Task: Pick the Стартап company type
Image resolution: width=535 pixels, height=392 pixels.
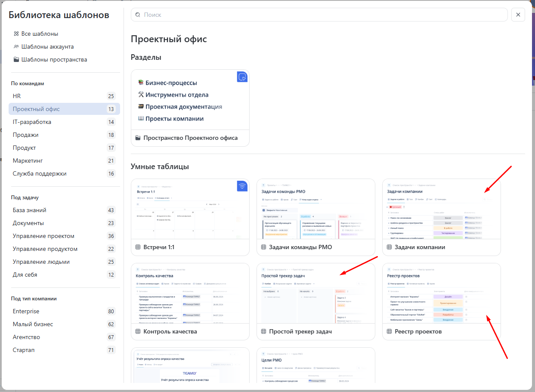Action: click(x=24, y=350)
